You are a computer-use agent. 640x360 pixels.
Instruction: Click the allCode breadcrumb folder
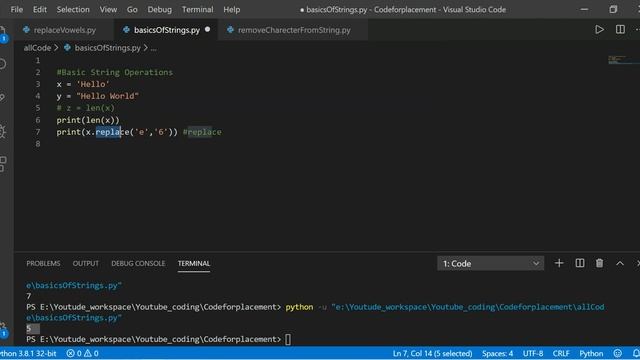[x=37, y=48]
